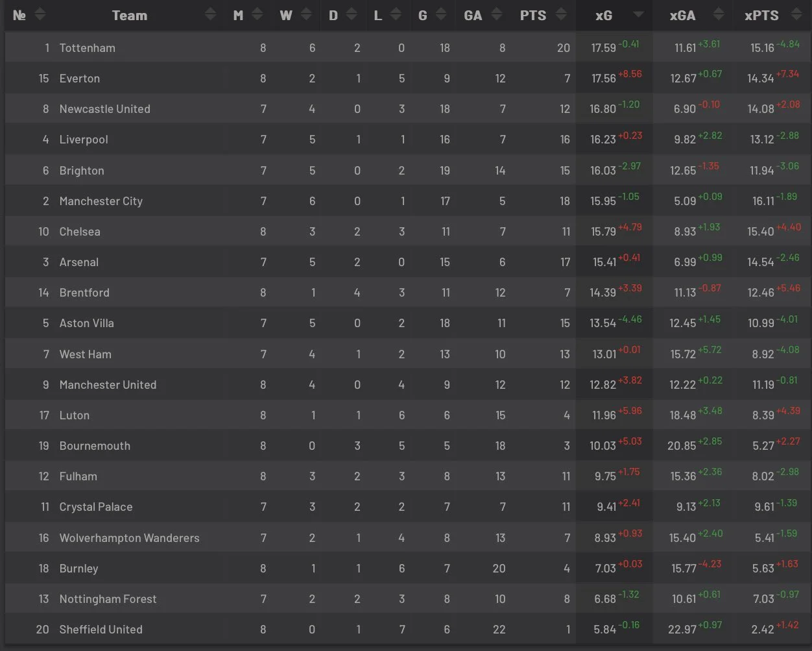Click the sort arrows beside the G column
Image resolution: width=812 pixels, height=651 pixels.
[441, 15]
